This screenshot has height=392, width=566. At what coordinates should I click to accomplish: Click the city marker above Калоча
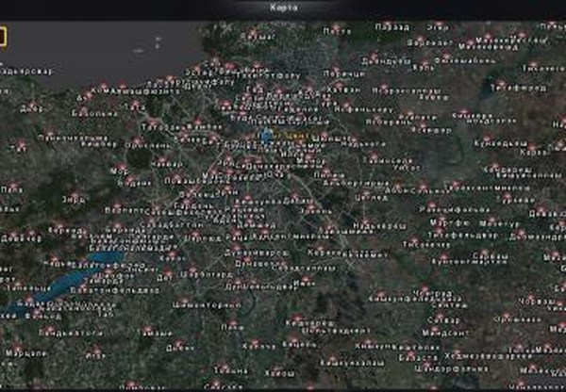pos(255,340)
